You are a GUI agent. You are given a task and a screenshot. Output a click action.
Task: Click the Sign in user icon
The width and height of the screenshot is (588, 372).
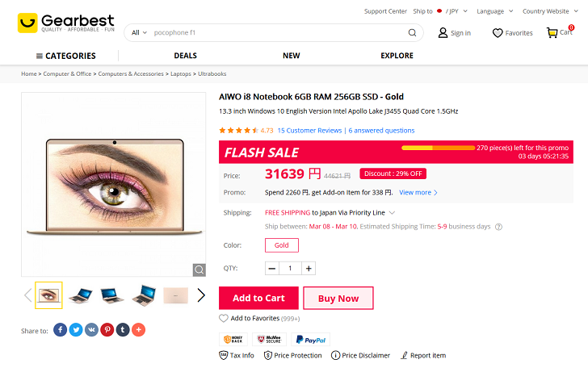click(x=443, y=33)
